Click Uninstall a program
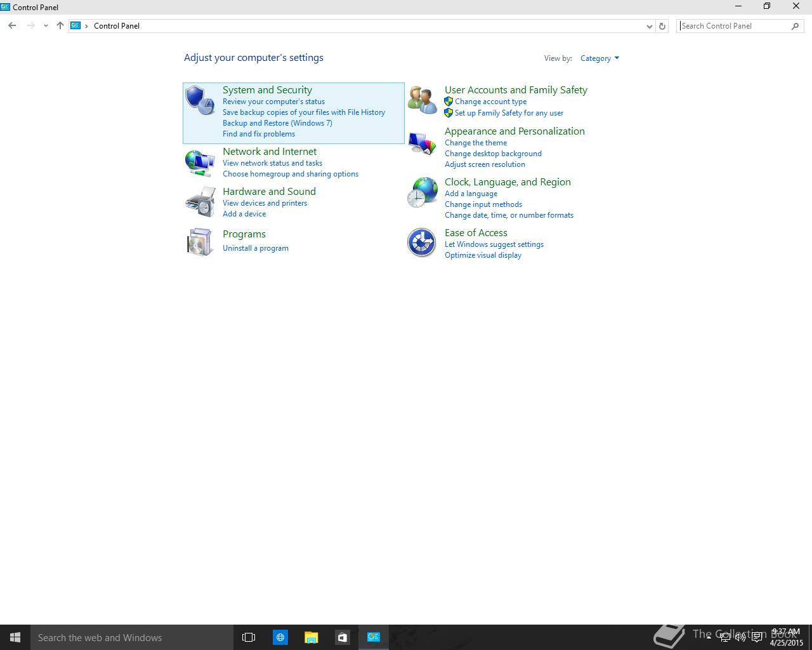The width and height of the screenshot is (812, 650). click(x=256, y=248)
